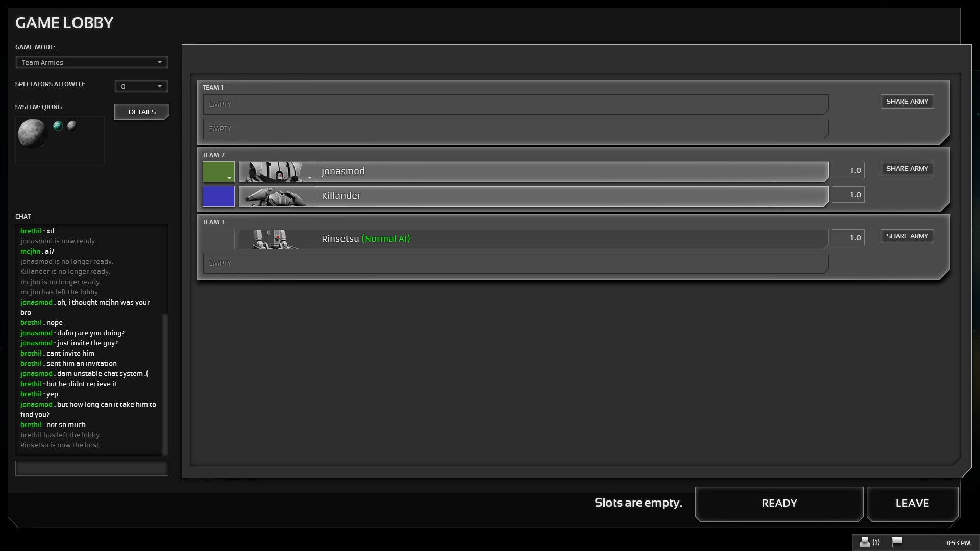The width and height of the screenshot is (980, 551).
Task: Click the chat message input field
Action: tap(91, 468)
